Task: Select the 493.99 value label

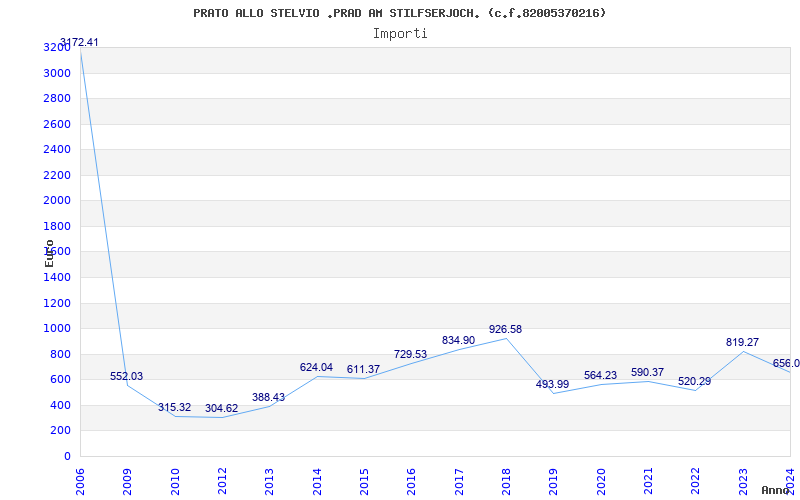Action: click(552, 385)
